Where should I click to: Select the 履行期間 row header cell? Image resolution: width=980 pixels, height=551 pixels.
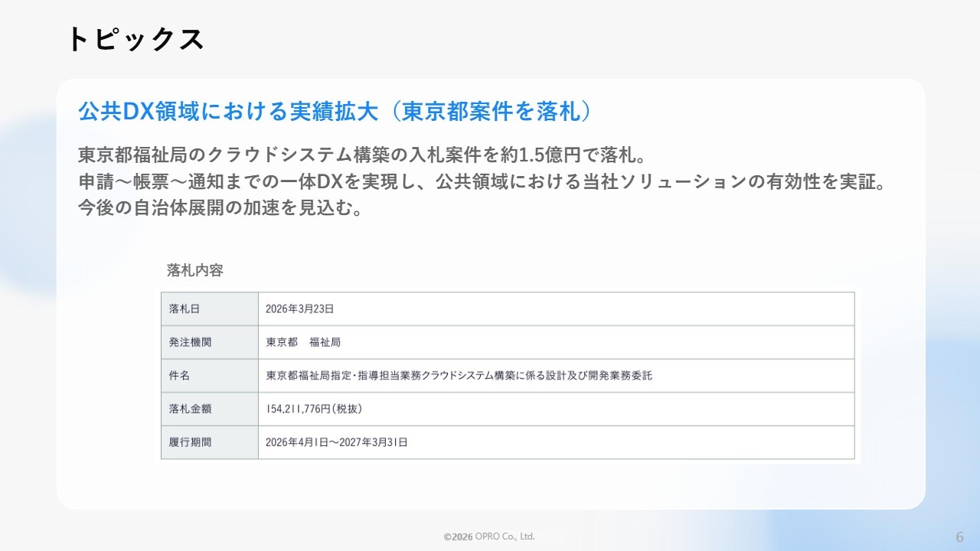tap(210, 442)
